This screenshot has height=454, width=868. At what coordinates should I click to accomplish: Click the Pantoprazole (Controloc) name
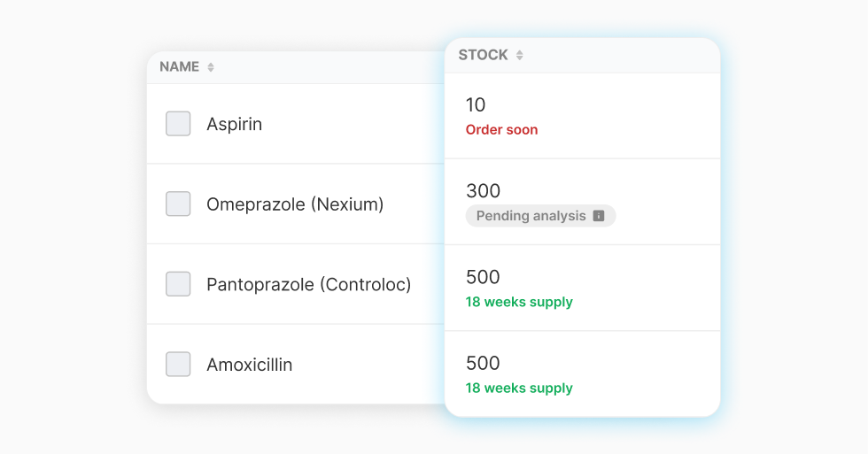click(308, 285)
